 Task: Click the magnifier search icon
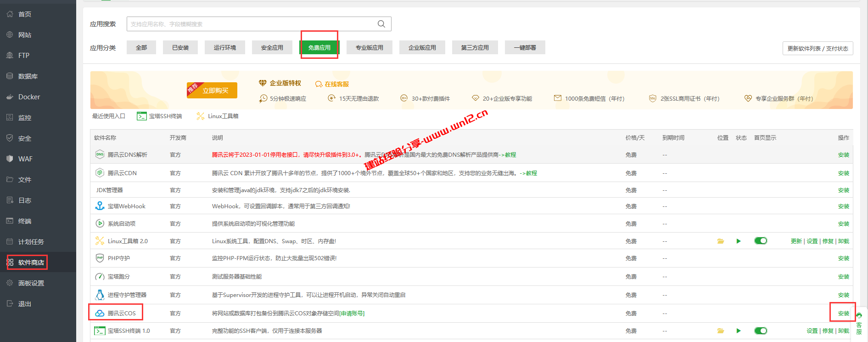[x=381, y=24]
